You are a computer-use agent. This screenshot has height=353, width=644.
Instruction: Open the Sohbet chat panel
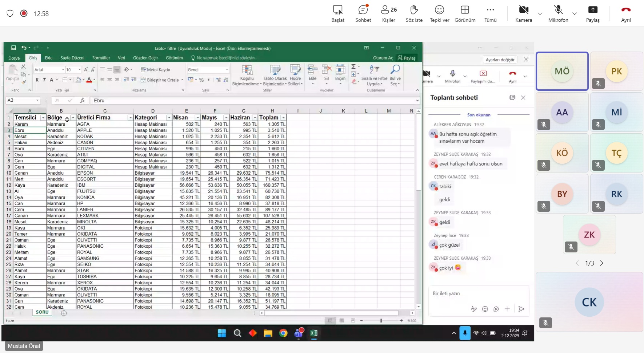pyautogui.click(x=363, y=13)
